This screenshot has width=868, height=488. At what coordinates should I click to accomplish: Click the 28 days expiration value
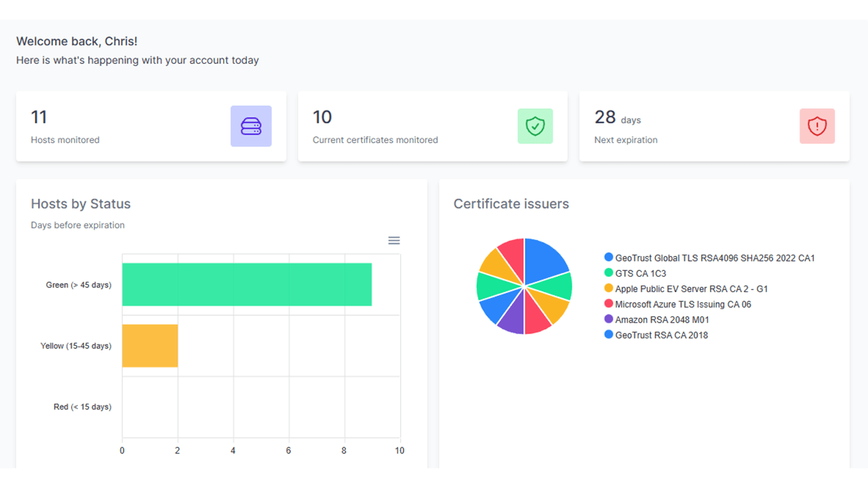coord(618,118)
